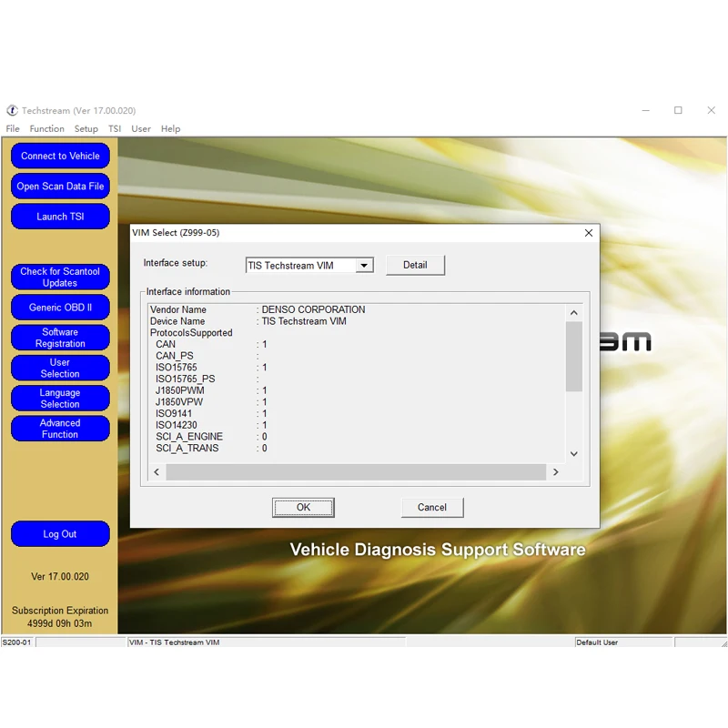728x728 pixels.
Task: Maximize the Techstream window
Action: pos(678,110)
